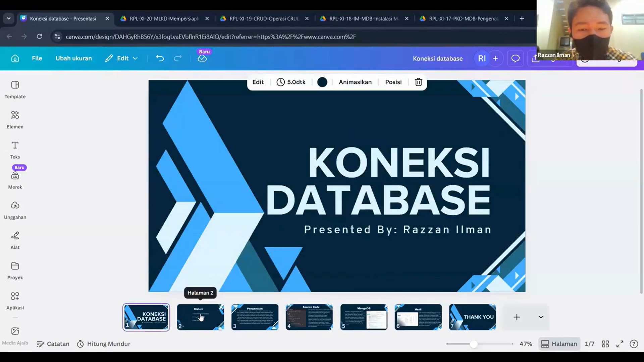Image resolution: width=644 pixels, height=362 pixels.
Task: Open the File menu
Action: (37, 58)
